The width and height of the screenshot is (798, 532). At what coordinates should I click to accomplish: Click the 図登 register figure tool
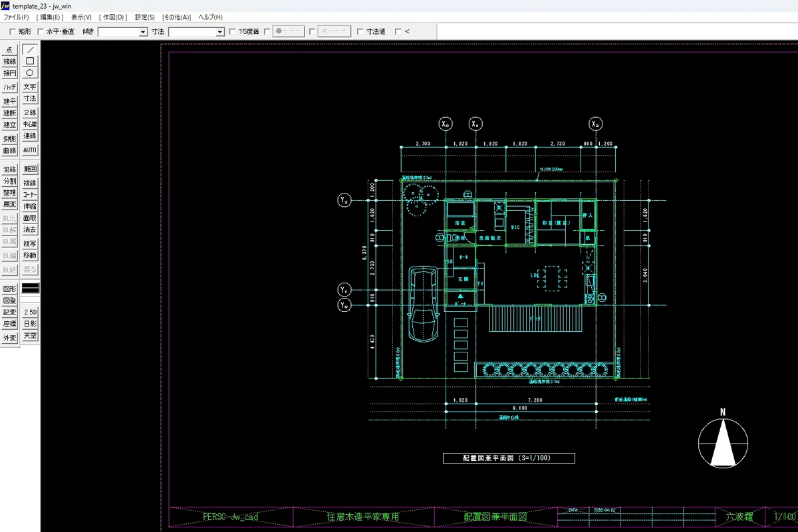tap(9, 301)
